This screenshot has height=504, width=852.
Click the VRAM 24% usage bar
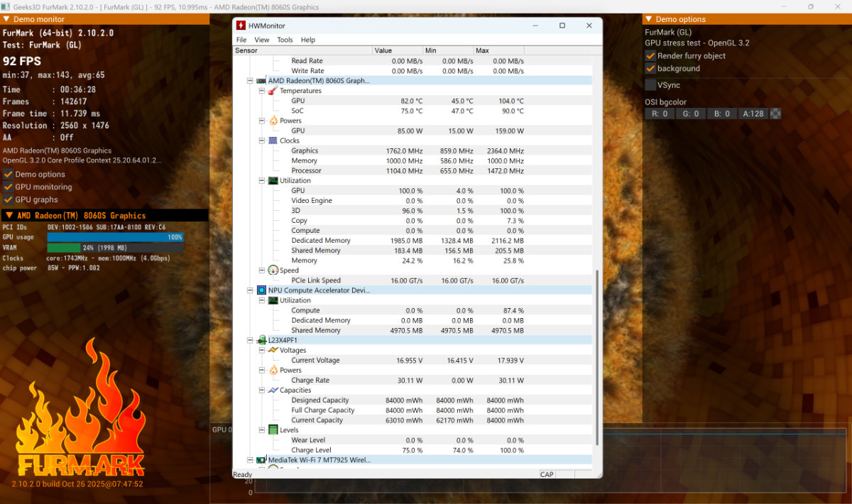pyautogui.click(x=116, y=248)
